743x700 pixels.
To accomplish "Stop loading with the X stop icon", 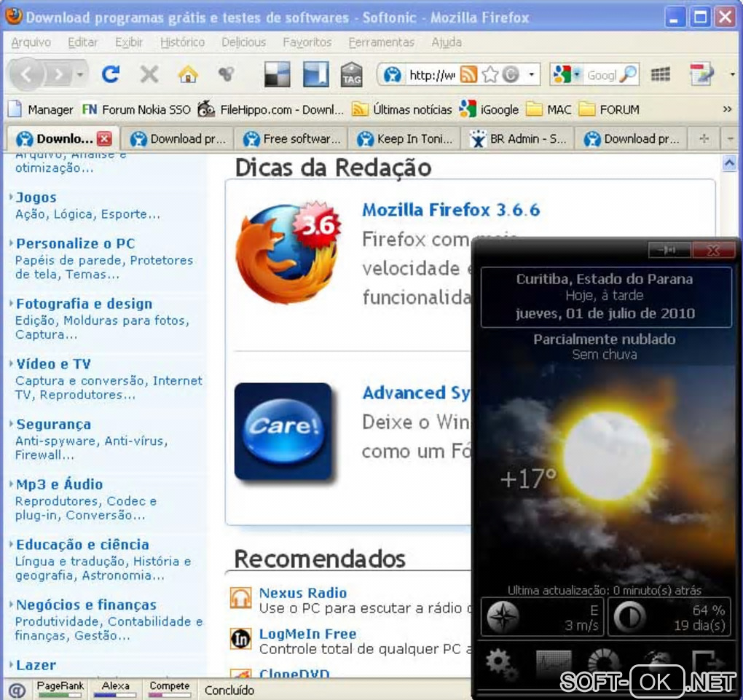I will click(x=149, y=74).
